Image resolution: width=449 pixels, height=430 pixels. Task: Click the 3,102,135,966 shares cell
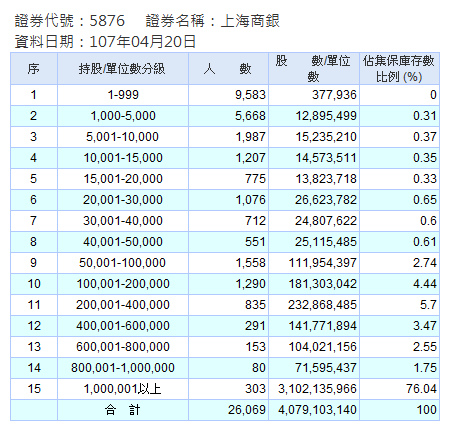coord(314,389)
